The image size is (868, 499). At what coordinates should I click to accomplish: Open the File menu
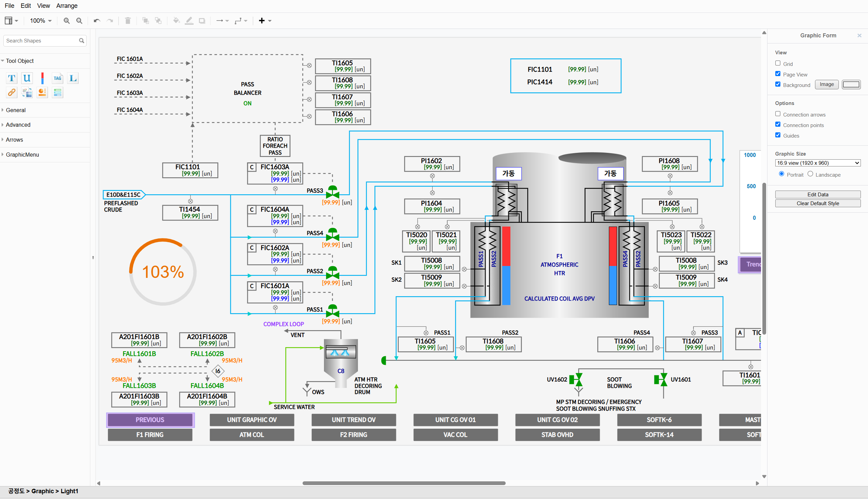tap(9, 6)
